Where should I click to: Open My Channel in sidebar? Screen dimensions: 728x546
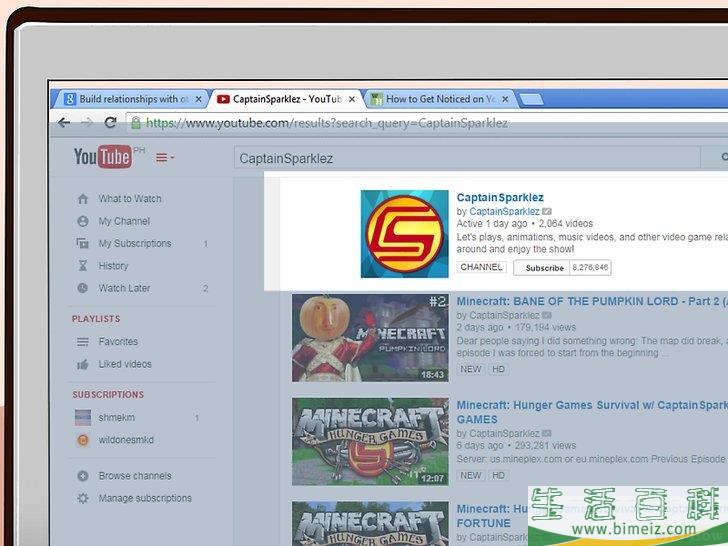pyautogui.click(x=124, y=221)
